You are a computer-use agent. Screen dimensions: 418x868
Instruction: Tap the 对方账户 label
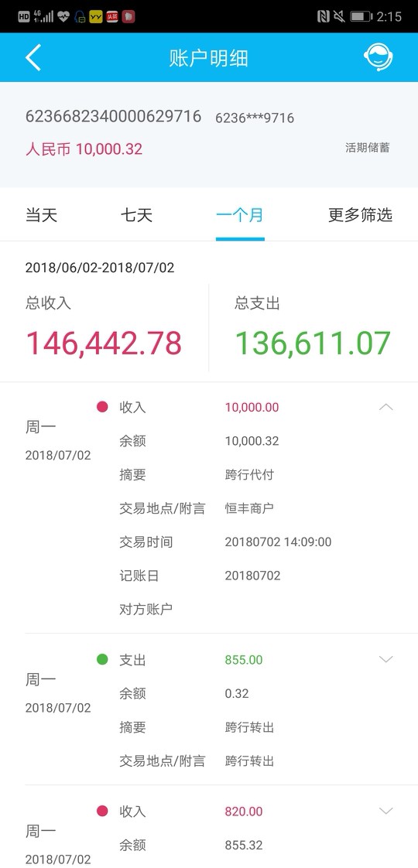[x=146, y=610]
